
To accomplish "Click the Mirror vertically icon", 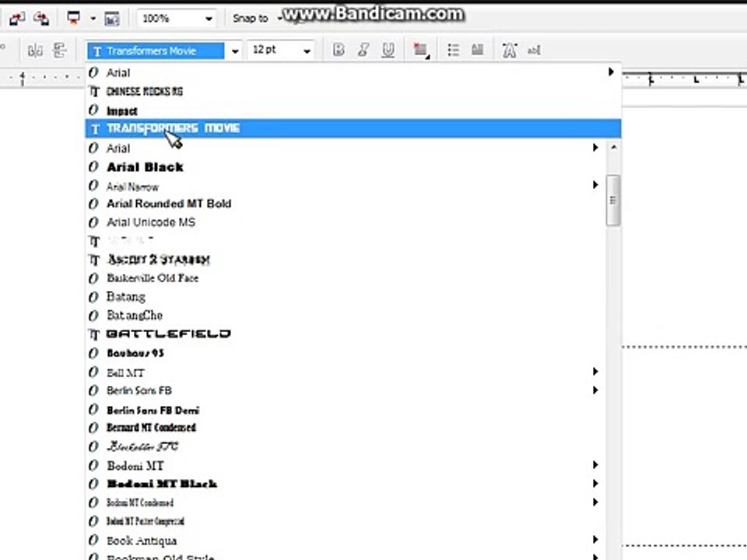I will tap(60, 51).
